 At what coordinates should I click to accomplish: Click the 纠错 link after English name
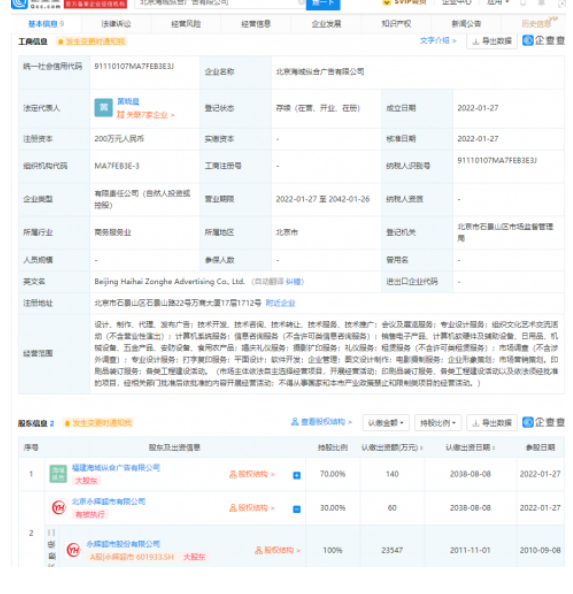point(293,281)
